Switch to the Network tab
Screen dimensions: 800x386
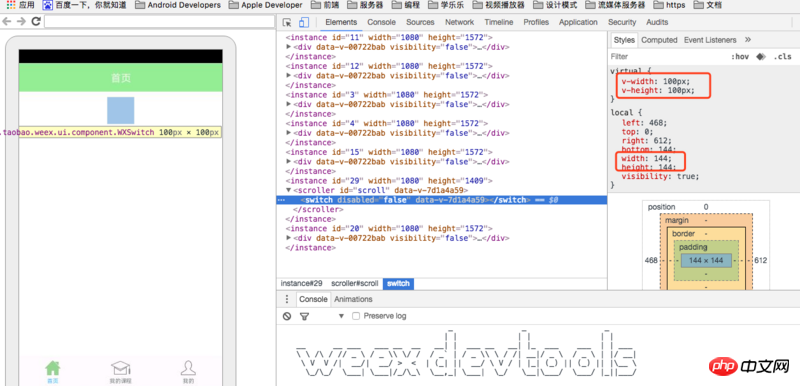(x=459, y=22)
